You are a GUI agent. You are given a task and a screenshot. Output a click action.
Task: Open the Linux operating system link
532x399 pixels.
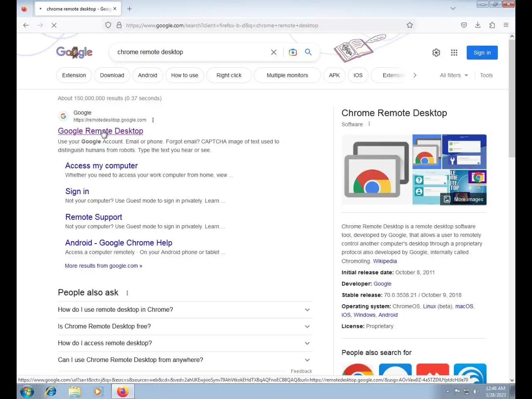click(x=429, y=306)
